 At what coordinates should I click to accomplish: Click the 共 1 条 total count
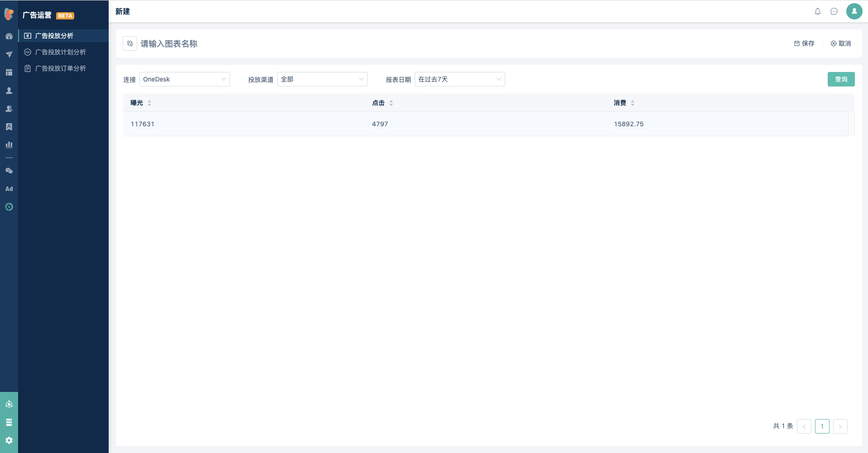tap(783, 426)
